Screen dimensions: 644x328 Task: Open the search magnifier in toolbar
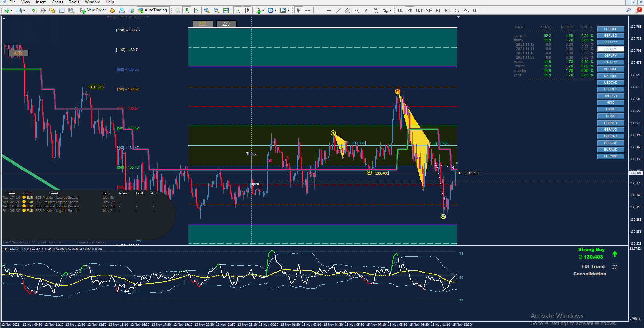coord(628,10)
